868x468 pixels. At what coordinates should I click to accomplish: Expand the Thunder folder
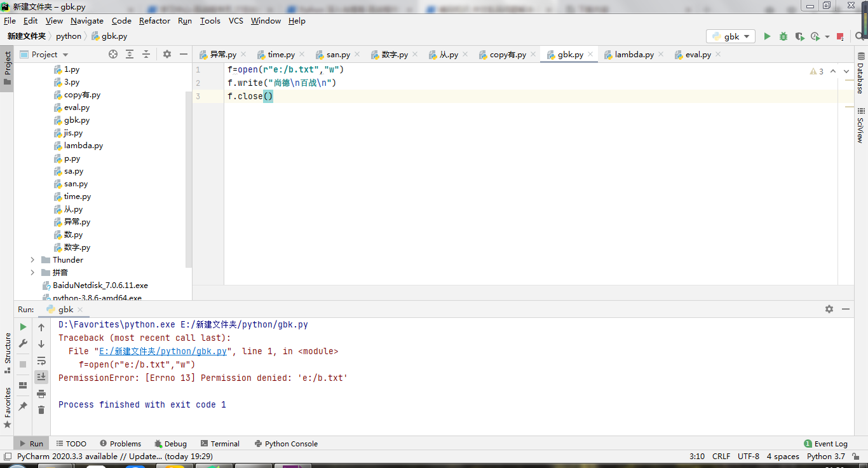[x=32, y=259]
